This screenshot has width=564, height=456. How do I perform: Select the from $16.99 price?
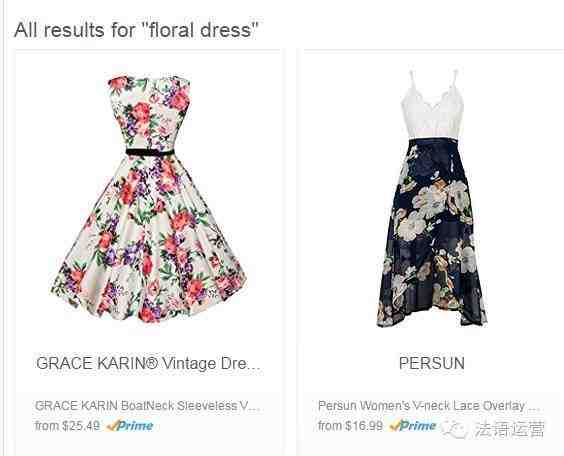pyautogui.click(x=350, y=426)
